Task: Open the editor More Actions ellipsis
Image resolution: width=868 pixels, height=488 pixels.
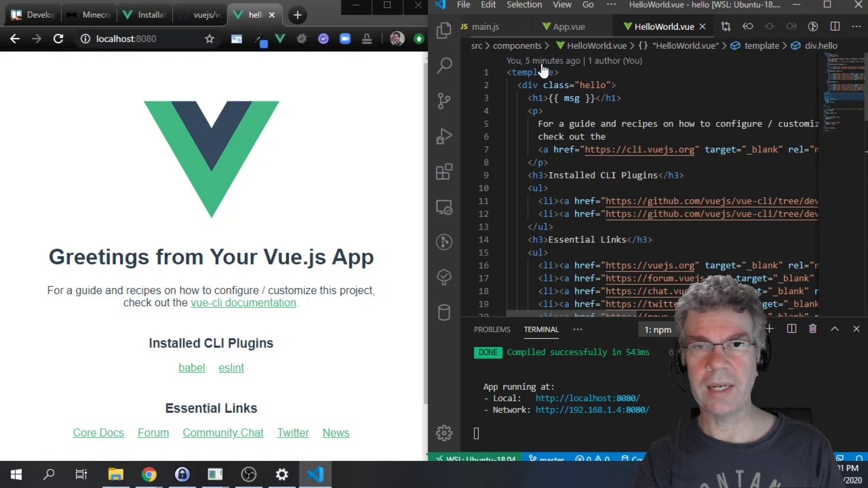Action: tap(856, 26)
